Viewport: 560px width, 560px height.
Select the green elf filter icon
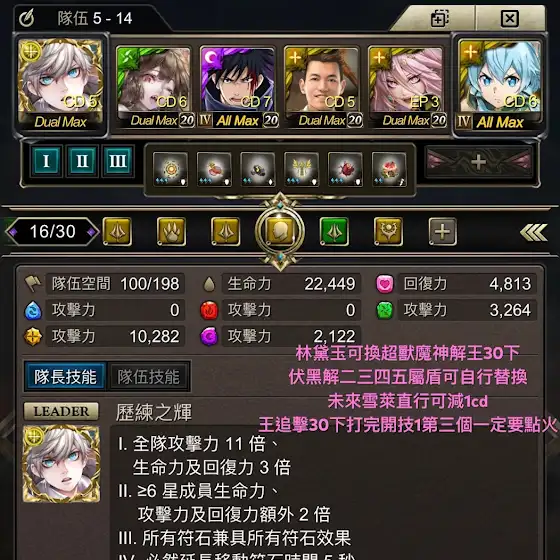[334, 232]
